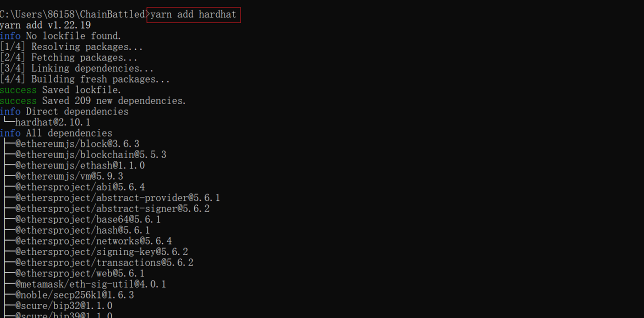
Task: Click the "info Direct dependencies" heading
Action: (64, 111)
